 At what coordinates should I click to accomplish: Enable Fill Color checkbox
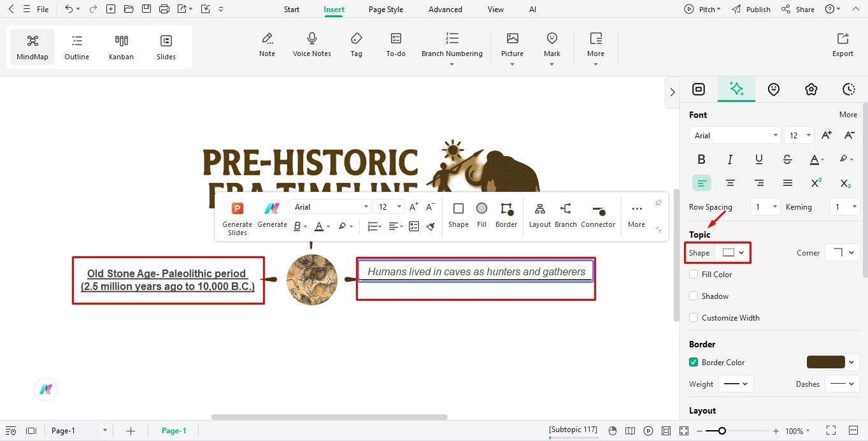tap(694, 275)
